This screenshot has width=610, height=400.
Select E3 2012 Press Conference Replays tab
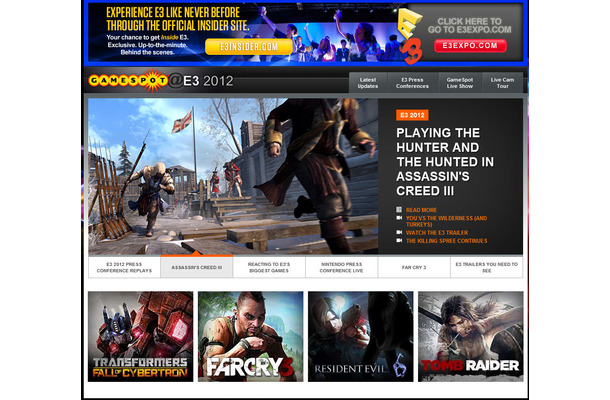coord(124,267)
